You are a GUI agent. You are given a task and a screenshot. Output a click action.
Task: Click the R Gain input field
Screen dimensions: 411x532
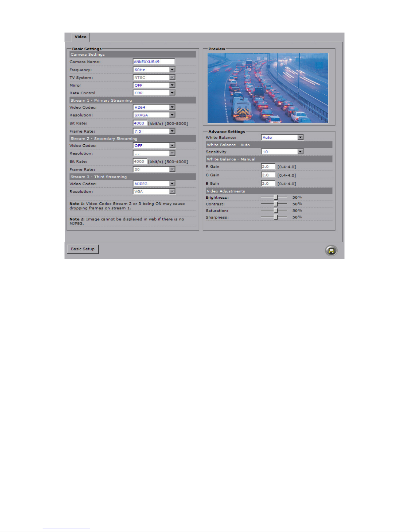tap(268, 166)
